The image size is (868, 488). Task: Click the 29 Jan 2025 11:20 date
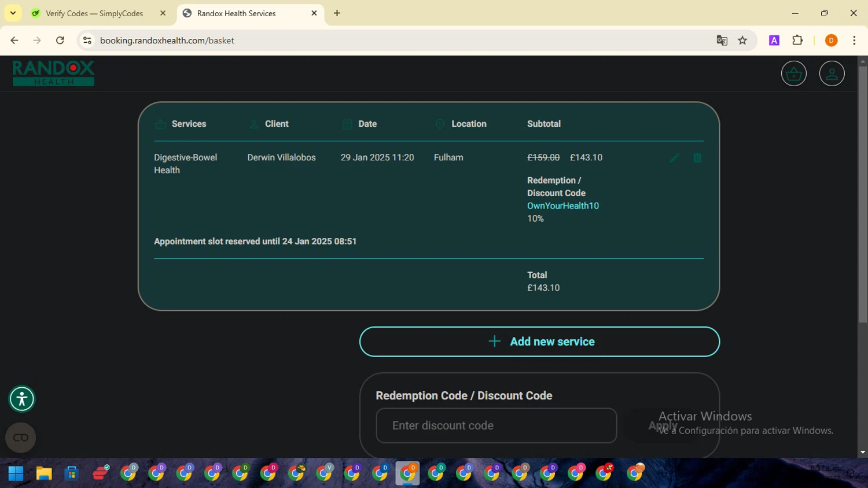377,157
